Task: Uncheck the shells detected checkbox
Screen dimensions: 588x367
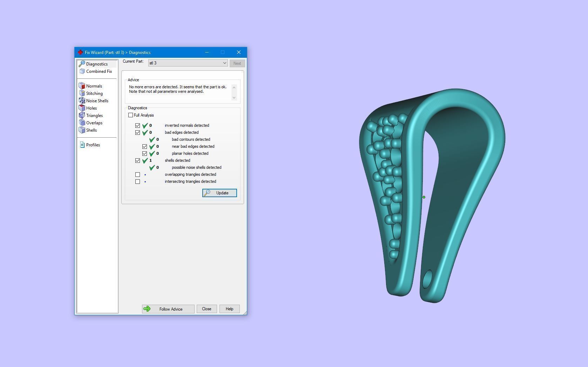Action: (x=137, y=160)
